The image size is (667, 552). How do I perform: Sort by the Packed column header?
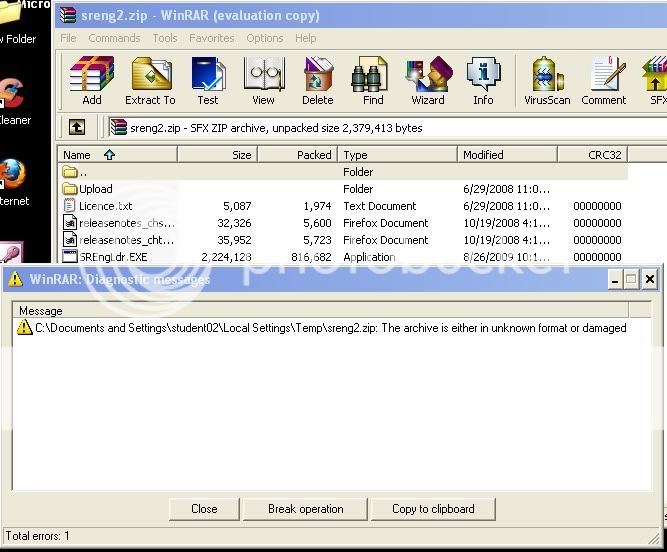click(297, 155)
